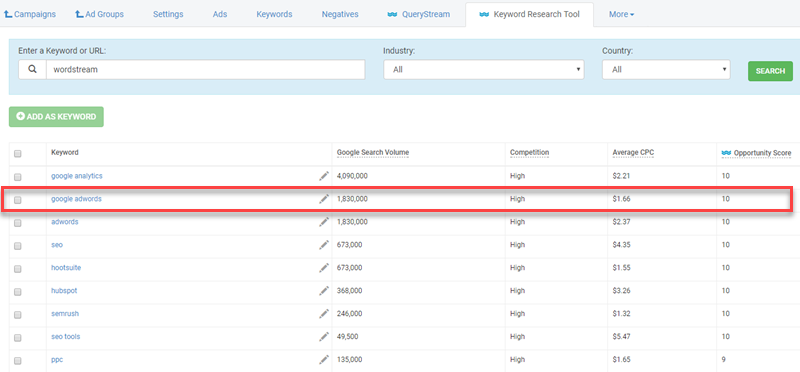Click the 368,000 volume cell
The image size is (800, 372).
click(349, 291)
